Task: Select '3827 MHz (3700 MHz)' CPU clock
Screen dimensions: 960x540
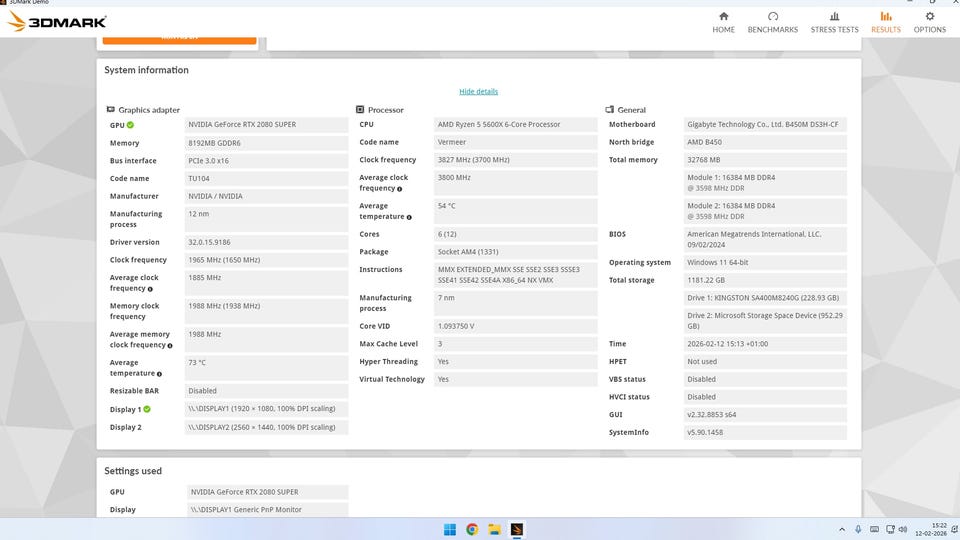Action: point(516,160)
